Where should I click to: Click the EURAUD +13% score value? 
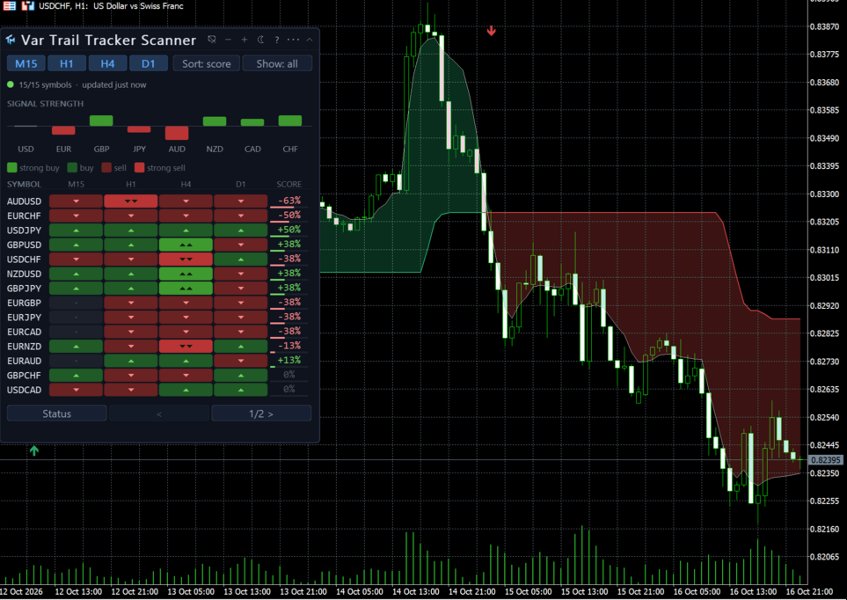pyautogui.click(x=290, y=360)
